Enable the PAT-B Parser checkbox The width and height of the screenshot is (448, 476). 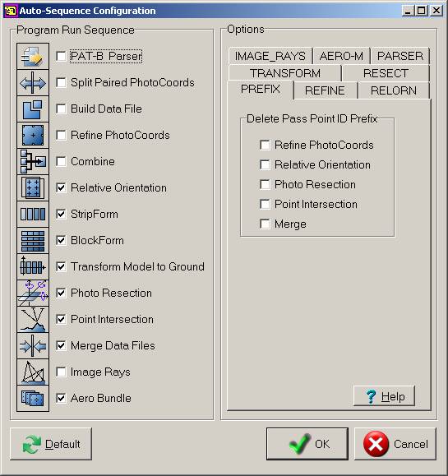tap(61, 56)
